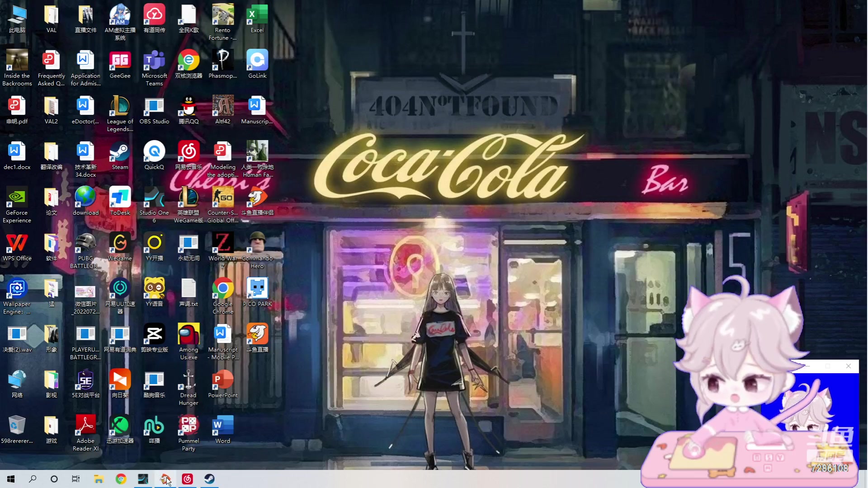Open the Recycle Bin icon
868x488 pixels.
tap(17, 427)
